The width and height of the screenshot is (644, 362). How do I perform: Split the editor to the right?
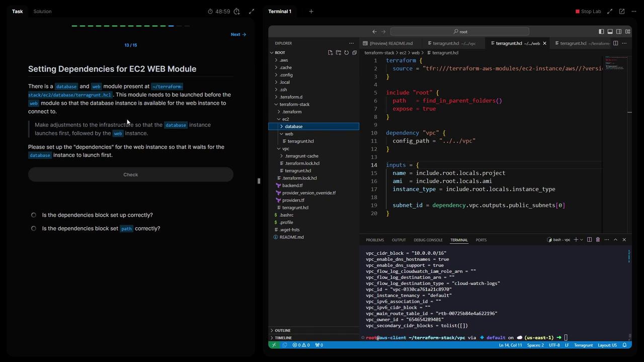615,43
